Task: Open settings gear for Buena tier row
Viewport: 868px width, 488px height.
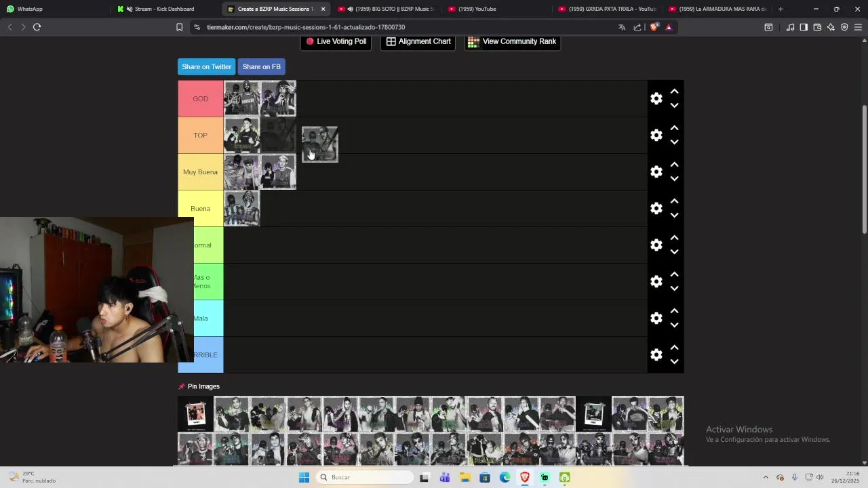Action: [656, 209]
